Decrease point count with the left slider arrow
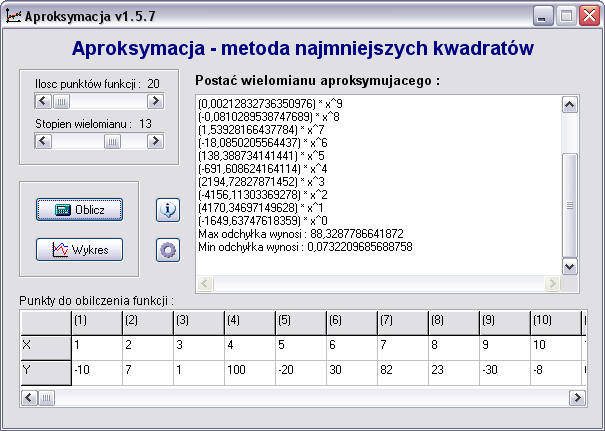 click(42, 100)
